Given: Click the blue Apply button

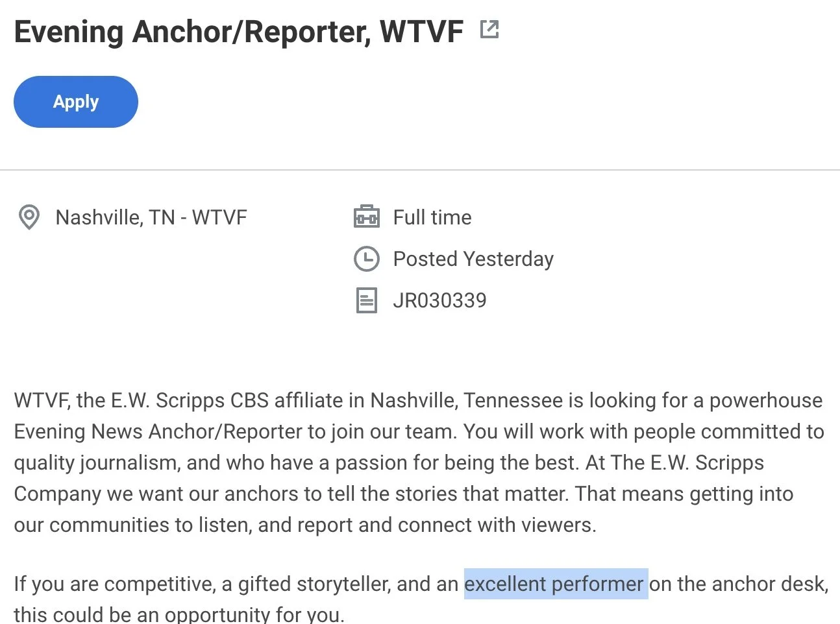Looking at the screenshot, I should click(x=76, y=102).
